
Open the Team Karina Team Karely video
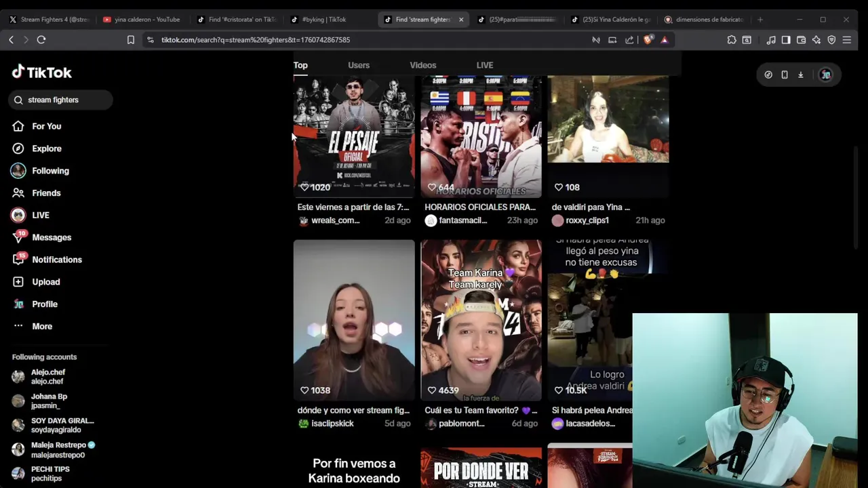pyautogui.click(x=481, y=320)
